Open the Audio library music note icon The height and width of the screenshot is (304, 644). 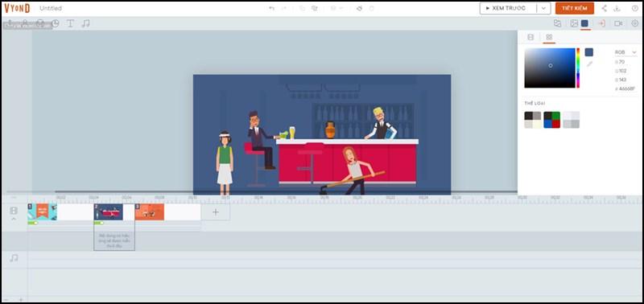click(x=85, y=23)
